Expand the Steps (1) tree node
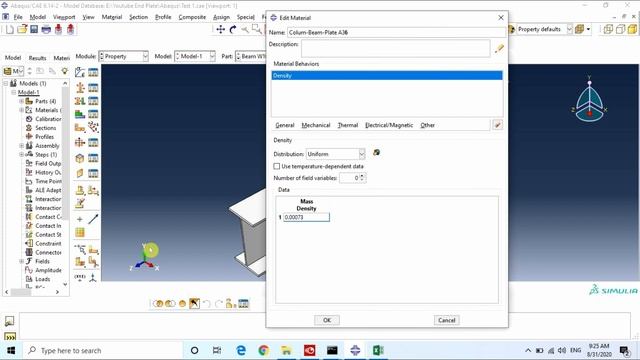Screen dimensions: 640x360 click(x=22, y=155)
